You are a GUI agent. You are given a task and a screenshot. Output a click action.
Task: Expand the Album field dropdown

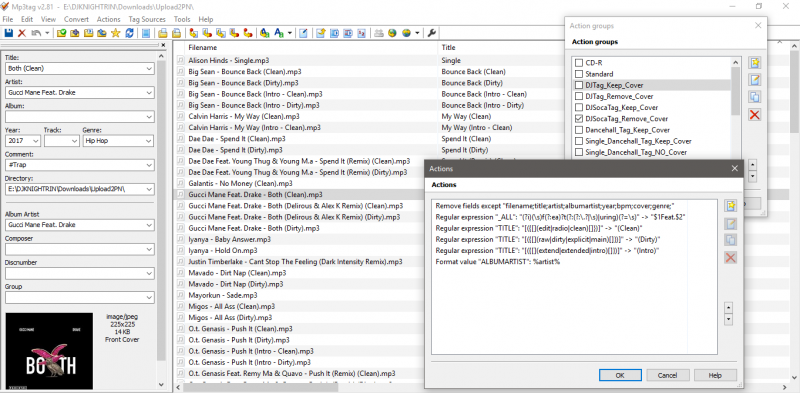click(x=149, y=117)
